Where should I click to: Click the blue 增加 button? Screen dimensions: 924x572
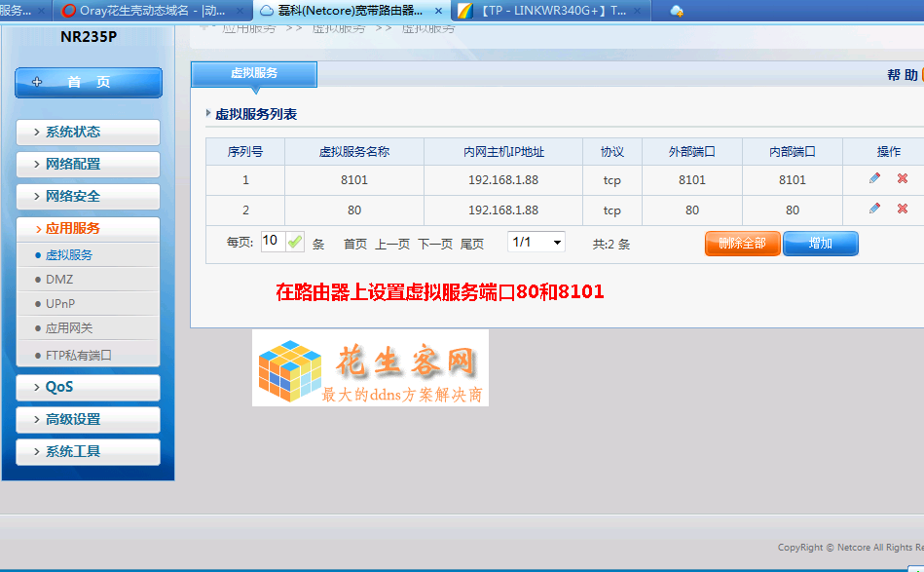tap(820, 244)
